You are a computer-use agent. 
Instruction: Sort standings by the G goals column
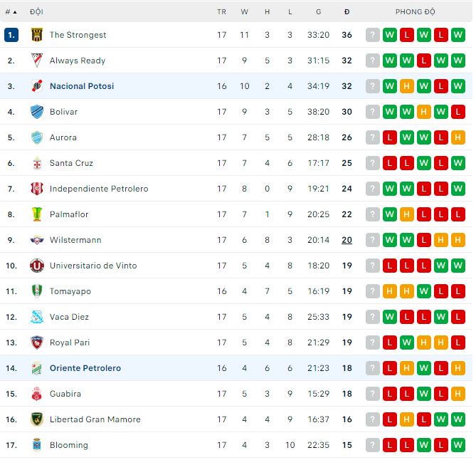pos(318,12)
